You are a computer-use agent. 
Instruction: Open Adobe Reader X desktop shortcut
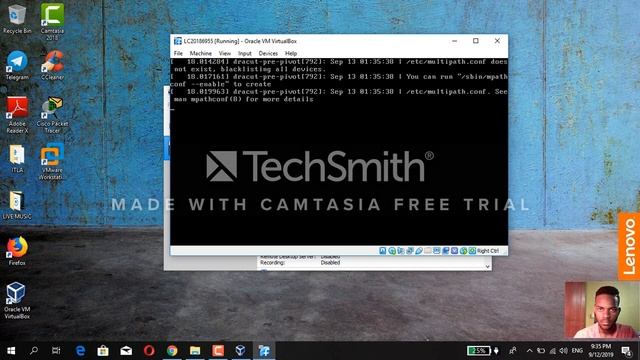[x=17, y=115]
